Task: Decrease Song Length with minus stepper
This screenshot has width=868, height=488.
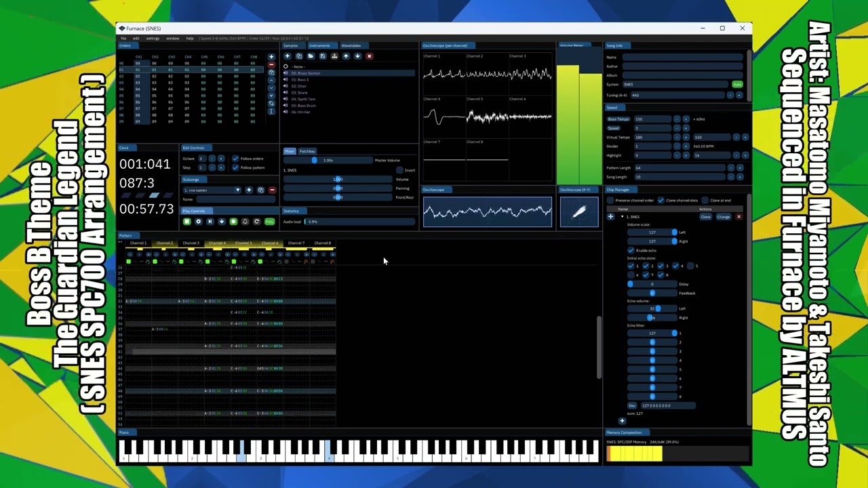Action: 731,176
